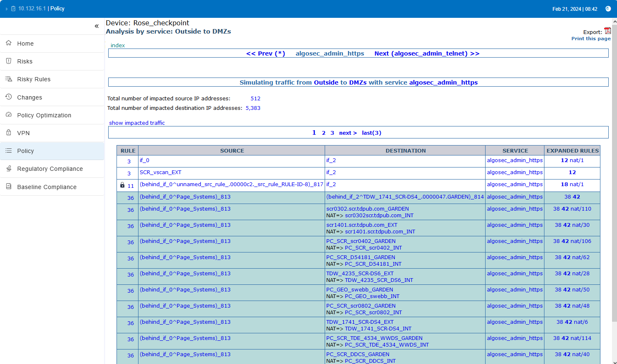Jump to last(3) results page
Viewport: 617px width, 364px height.
pyautogui.click(x=371, y=133)
